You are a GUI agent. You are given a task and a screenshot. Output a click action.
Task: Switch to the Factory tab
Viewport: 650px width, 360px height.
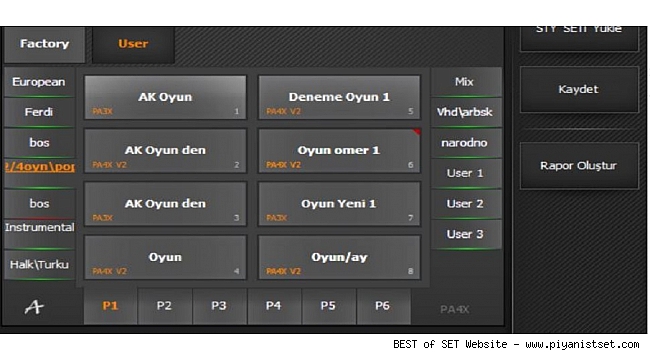(x=44, y=44)
